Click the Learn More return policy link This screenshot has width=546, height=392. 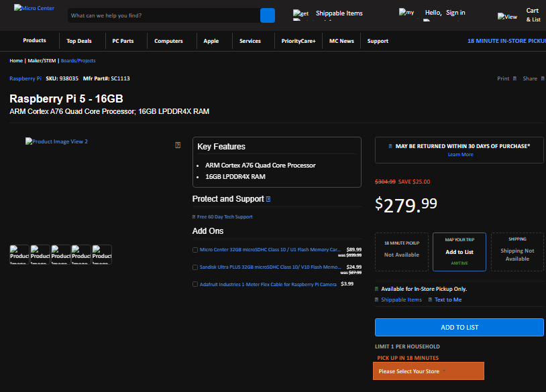pos(460,154)
